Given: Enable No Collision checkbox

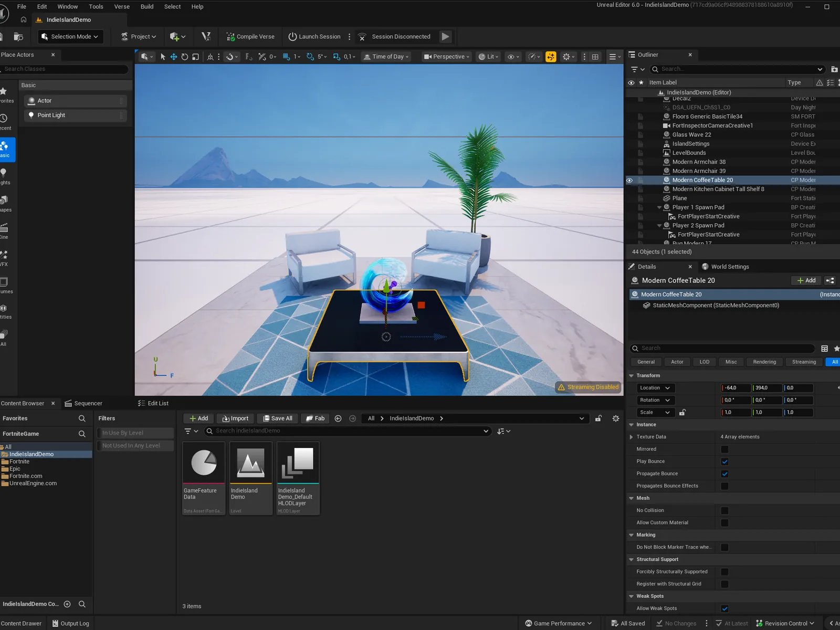Looking at the screenshot, I should pyautogui.click(x=724, y=510).
